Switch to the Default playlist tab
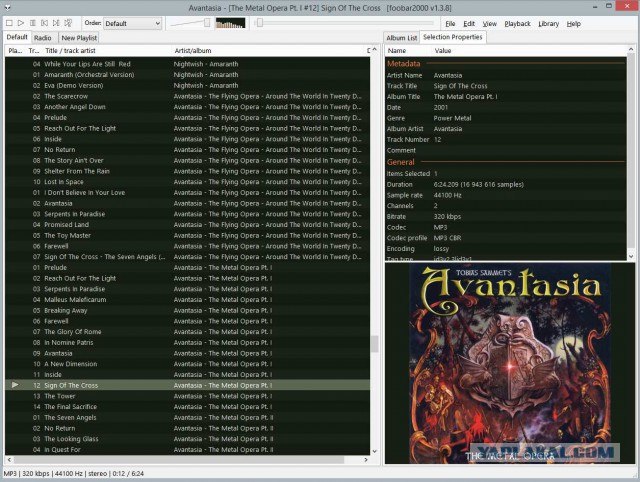 point(17,37)
